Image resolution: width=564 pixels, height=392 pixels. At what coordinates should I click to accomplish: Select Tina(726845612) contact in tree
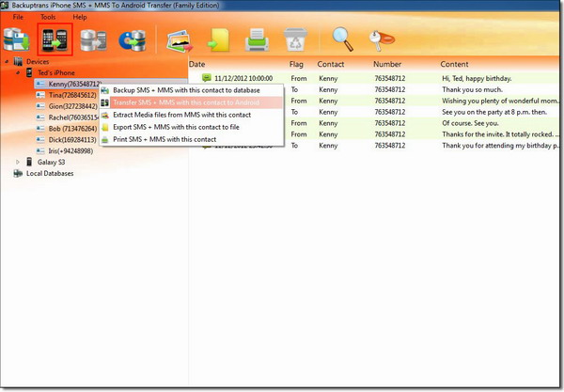point(72,95)
